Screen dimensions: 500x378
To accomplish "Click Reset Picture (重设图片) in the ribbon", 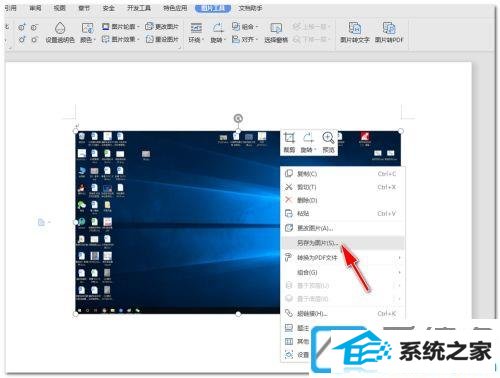I will (162, 39).
